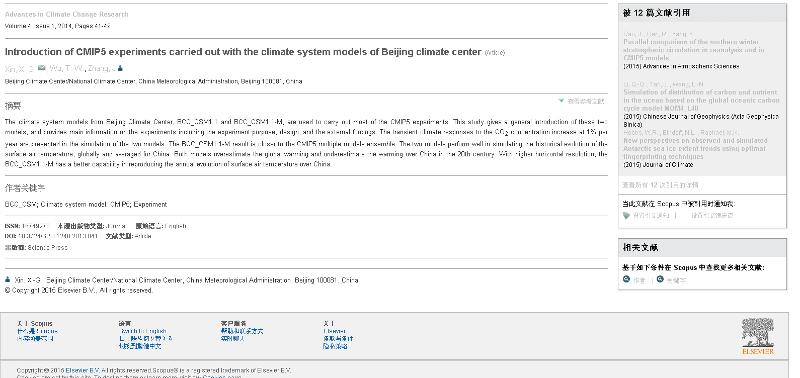Click the person icon before the correspondence address

coord(8,280)
